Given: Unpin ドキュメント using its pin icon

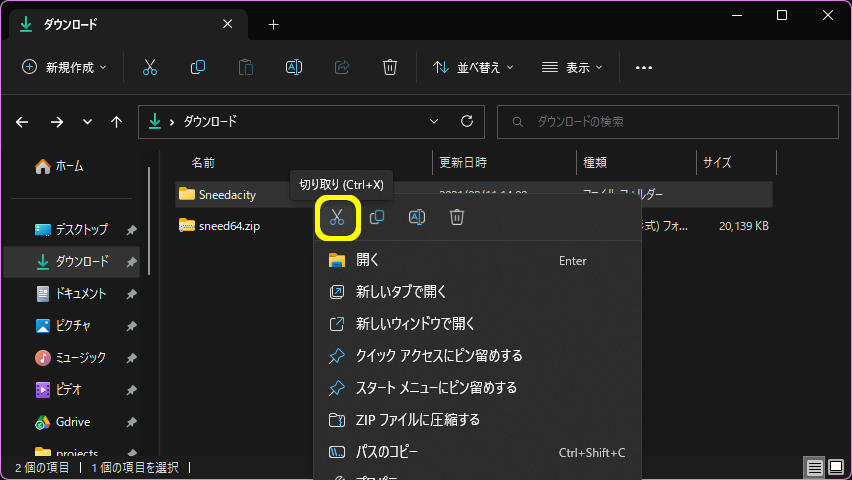Looking at the screenshot, I should click(131, 294).
